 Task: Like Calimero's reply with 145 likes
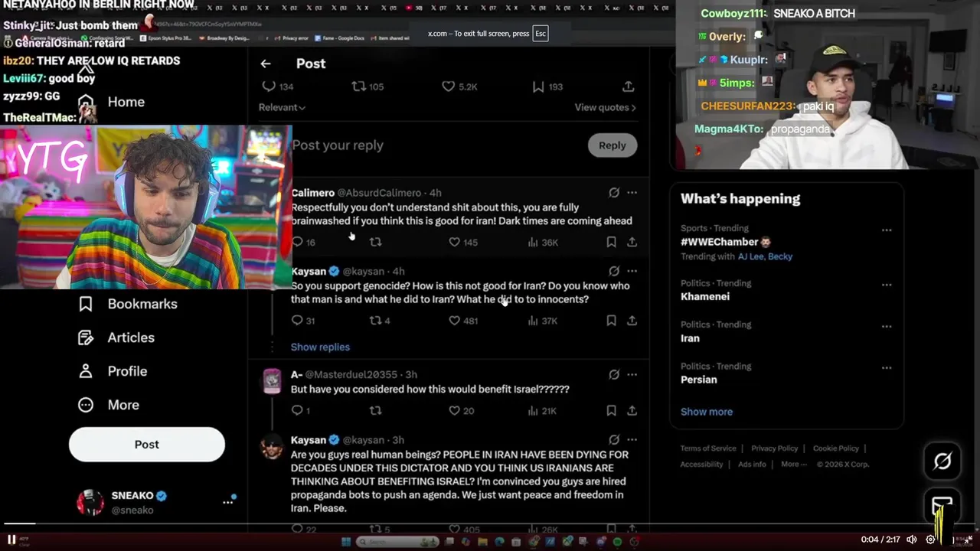click(462, 242)
